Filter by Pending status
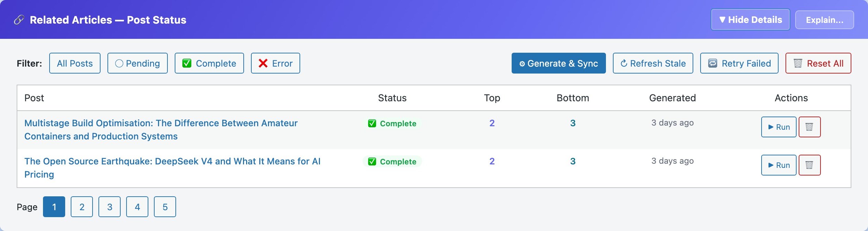 click(138, 63)
